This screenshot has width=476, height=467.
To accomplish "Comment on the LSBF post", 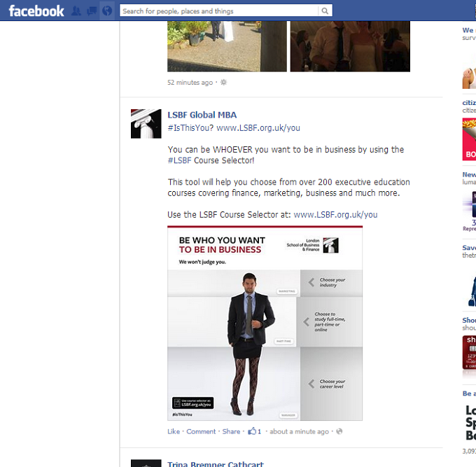I will coord(201,431).
